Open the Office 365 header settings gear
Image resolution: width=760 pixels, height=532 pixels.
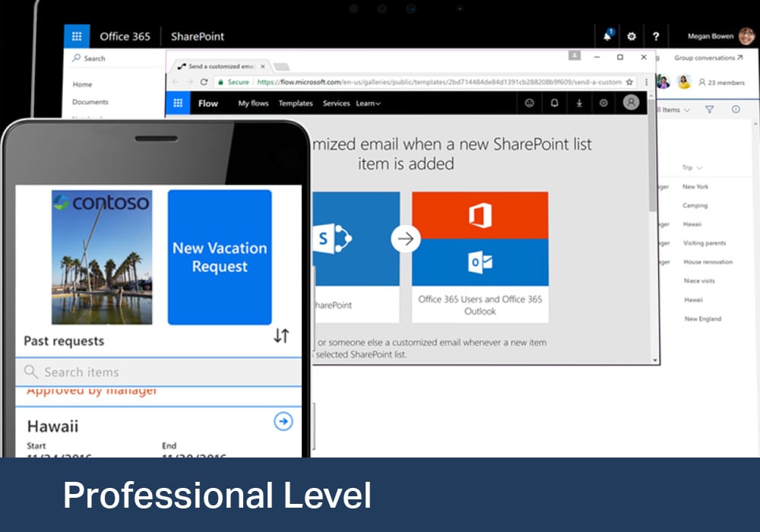click(631, 36)
